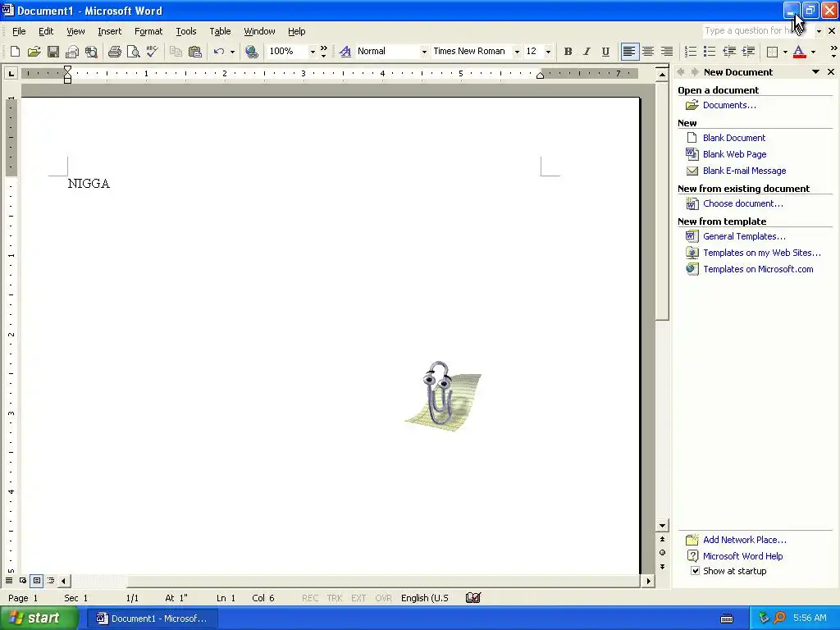
Task: Toggle Underline formatting
Action: pos(605,52)
